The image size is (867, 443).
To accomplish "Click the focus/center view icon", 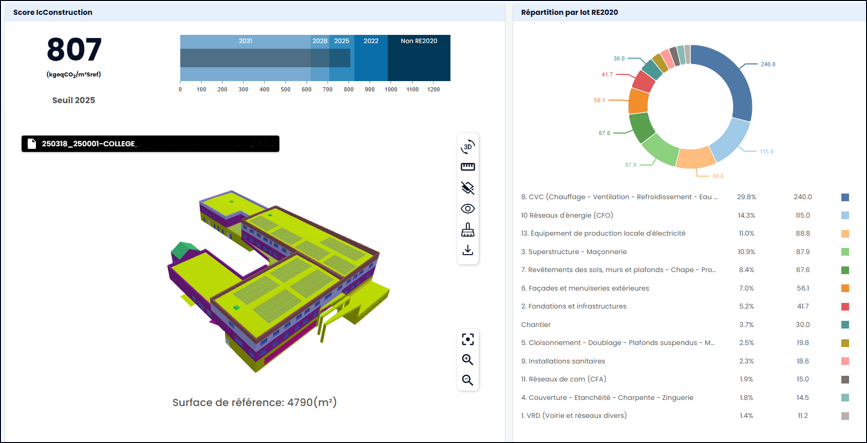I will click(468, 340).
